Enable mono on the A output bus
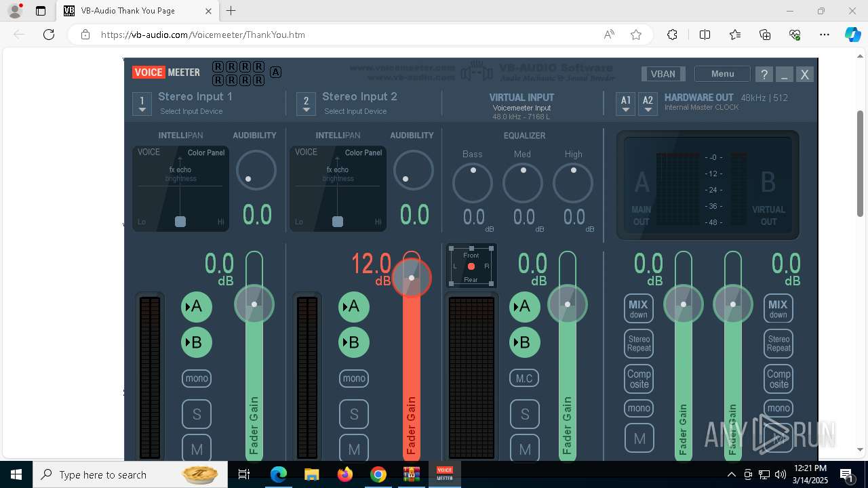The height and width of the screenshot is (488, 868). pyautogui.click(x=639, y=408)
